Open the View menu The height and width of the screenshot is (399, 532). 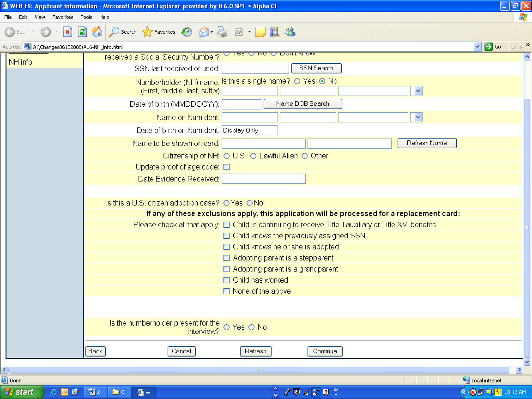pyautogui.click(x=40, y=17)
